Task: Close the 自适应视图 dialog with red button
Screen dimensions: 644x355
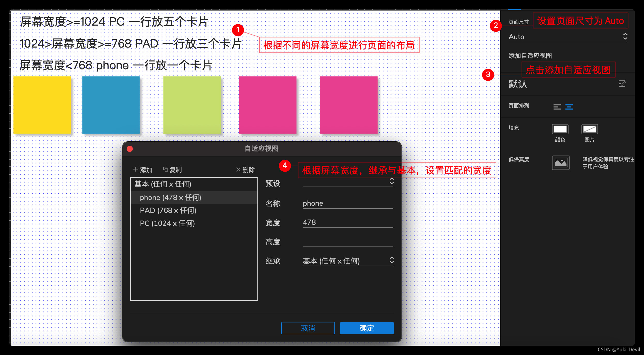Action: pos(130,149)
